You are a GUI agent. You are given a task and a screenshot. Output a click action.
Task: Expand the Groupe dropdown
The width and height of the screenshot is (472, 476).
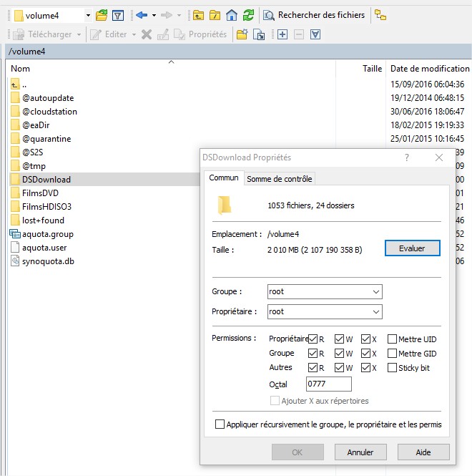point(376,292)
